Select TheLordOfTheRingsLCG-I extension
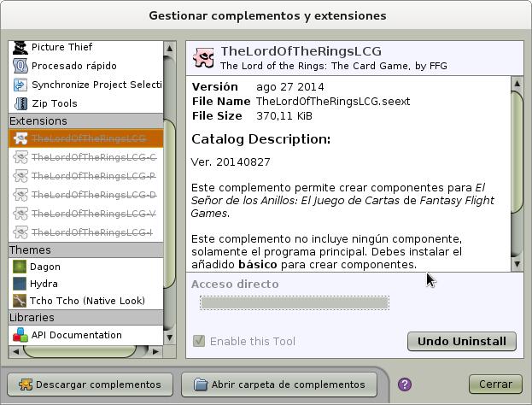Viewport: 532px width, 405px height. click(x=86, y=232)
